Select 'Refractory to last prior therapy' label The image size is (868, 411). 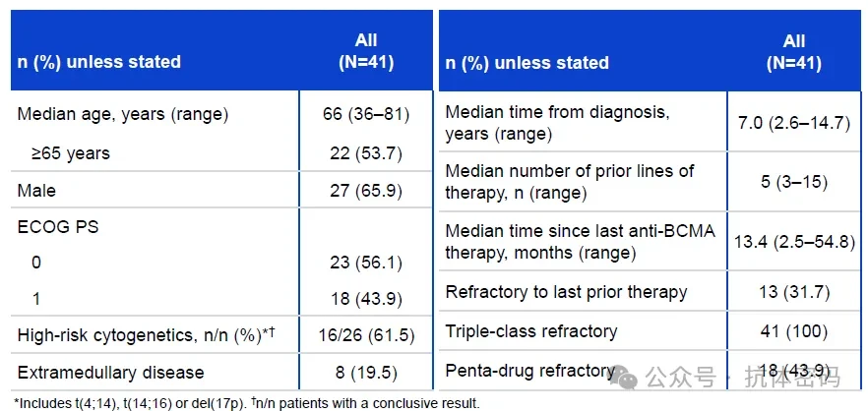566,292
